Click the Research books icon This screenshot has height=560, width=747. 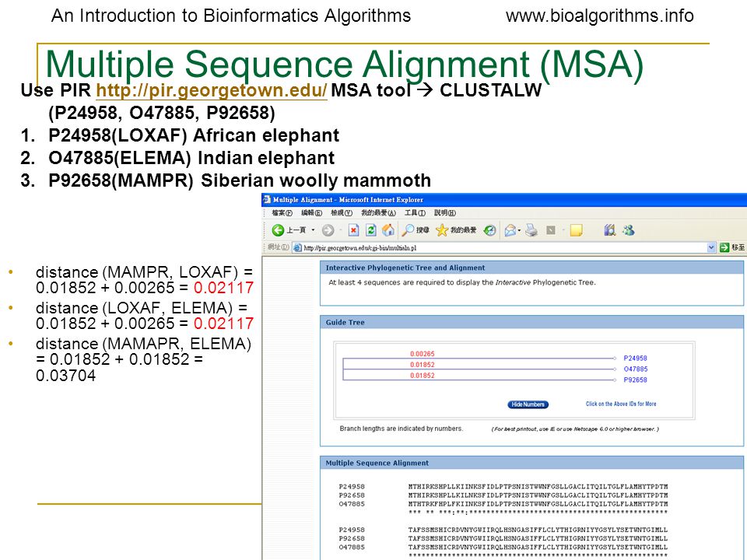coord(609,230)
